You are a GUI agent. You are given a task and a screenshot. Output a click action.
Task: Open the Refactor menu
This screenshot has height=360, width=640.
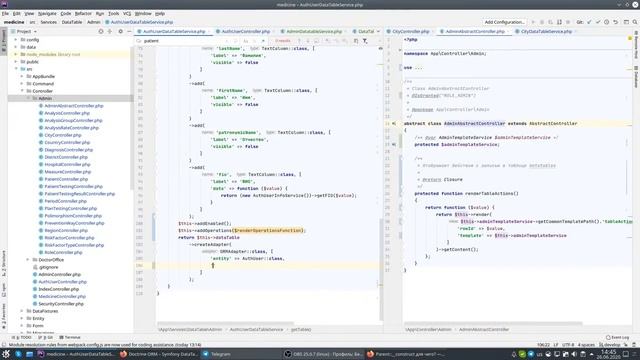[x=83, y=13]
